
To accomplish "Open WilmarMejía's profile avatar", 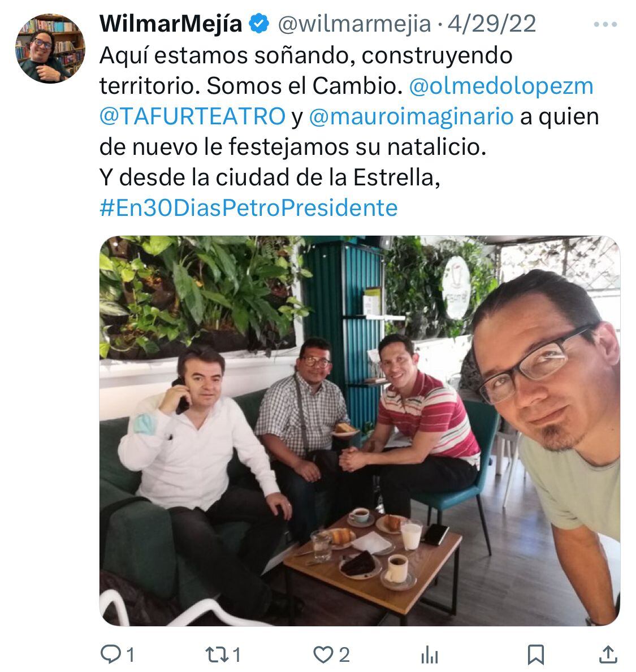I will 50,49.
